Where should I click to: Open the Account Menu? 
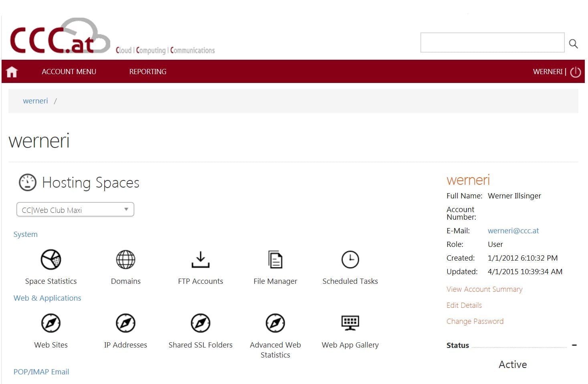click(69, 71)
